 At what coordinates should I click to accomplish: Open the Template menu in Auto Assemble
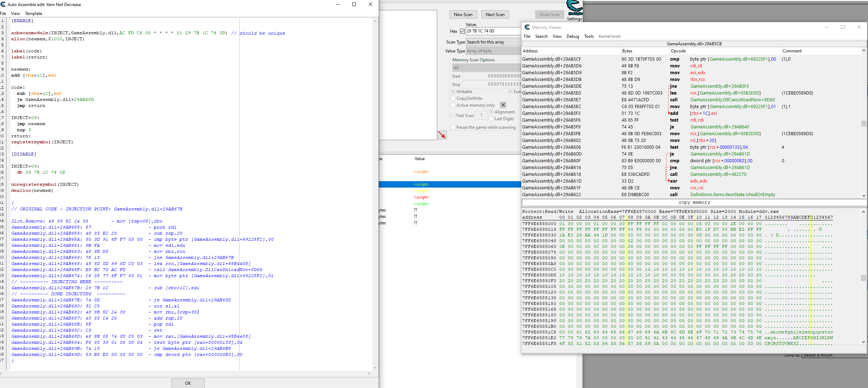pos(34,14)
